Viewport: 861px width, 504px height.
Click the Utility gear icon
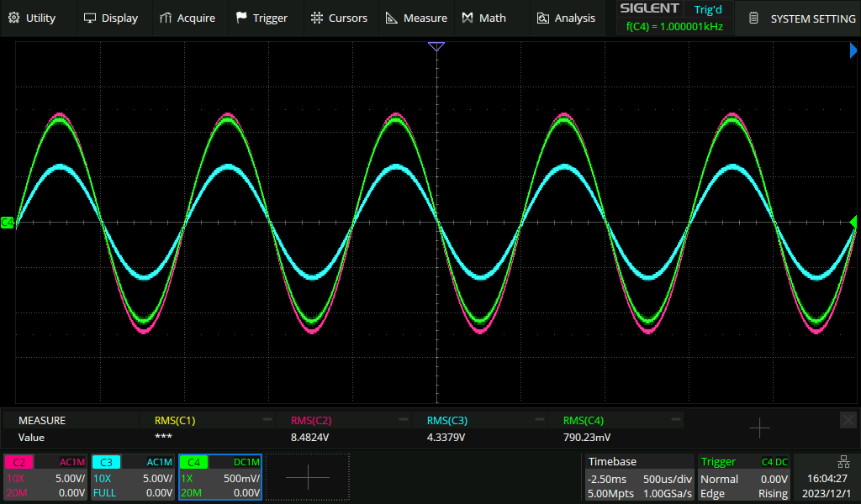[13, 18]
